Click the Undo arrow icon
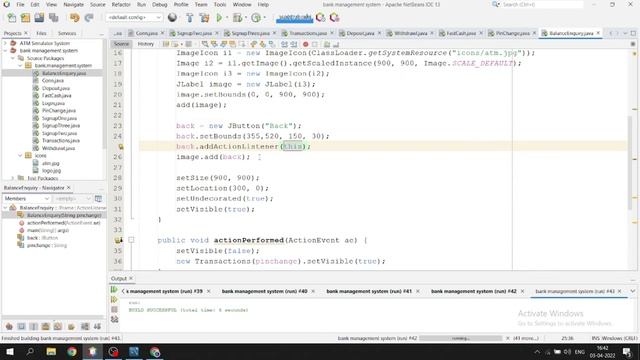The image size is (640, 360). tap(74, 18)
